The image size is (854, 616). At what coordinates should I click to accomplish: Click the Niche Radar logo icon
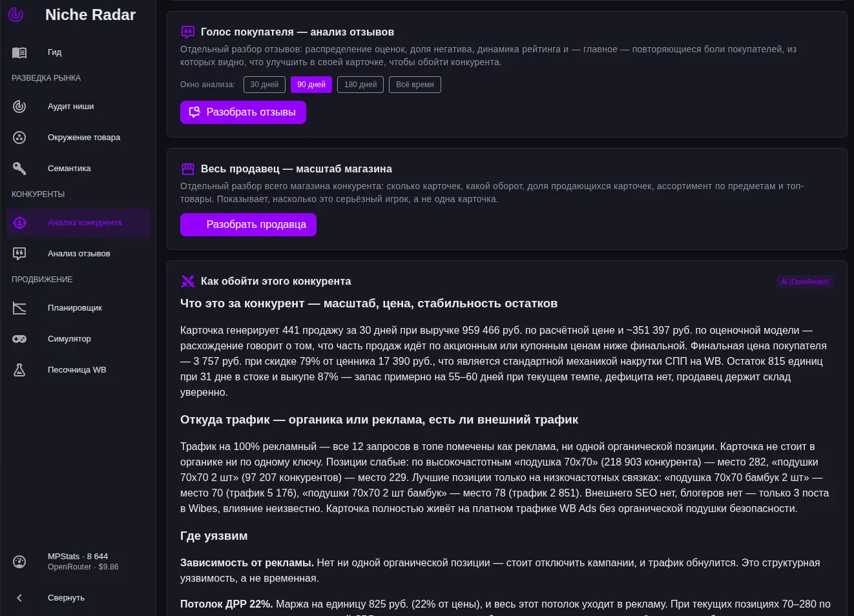click(16, 14)
